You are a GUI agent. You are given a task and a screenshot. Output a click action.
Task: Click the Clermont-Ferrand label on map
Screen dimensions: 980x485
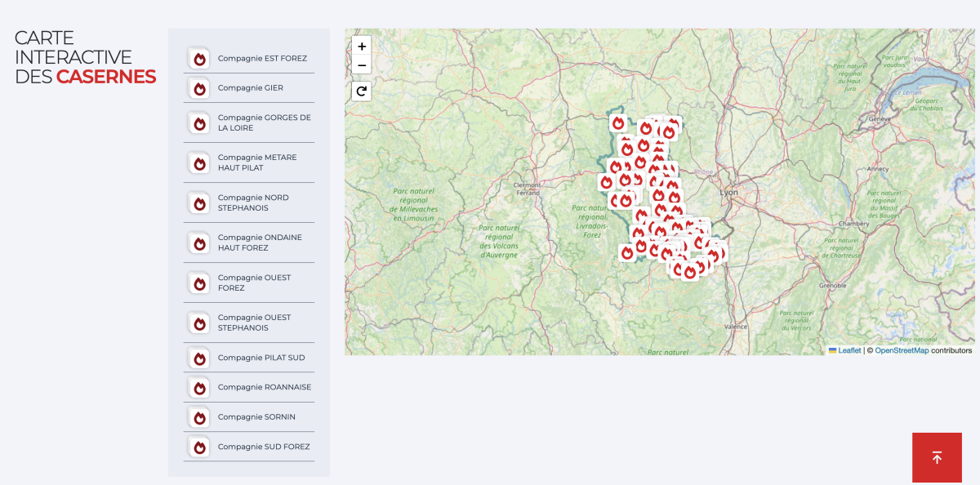[x=527, y=189]
